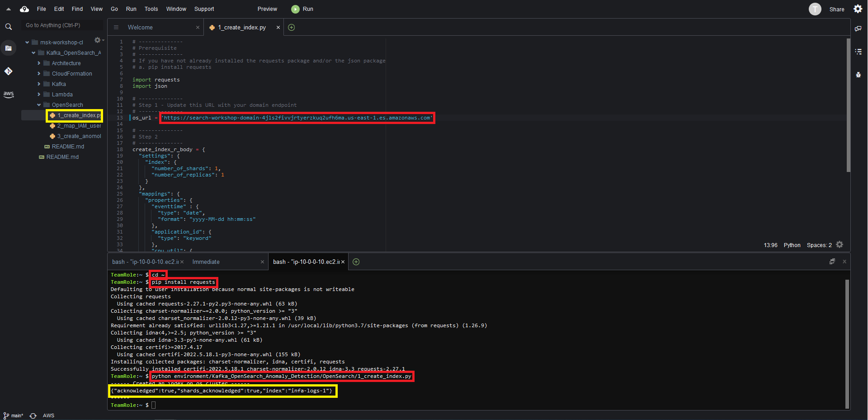Open editor status bar settings gear
Screen dimensions: 868x420
[840, 245]
